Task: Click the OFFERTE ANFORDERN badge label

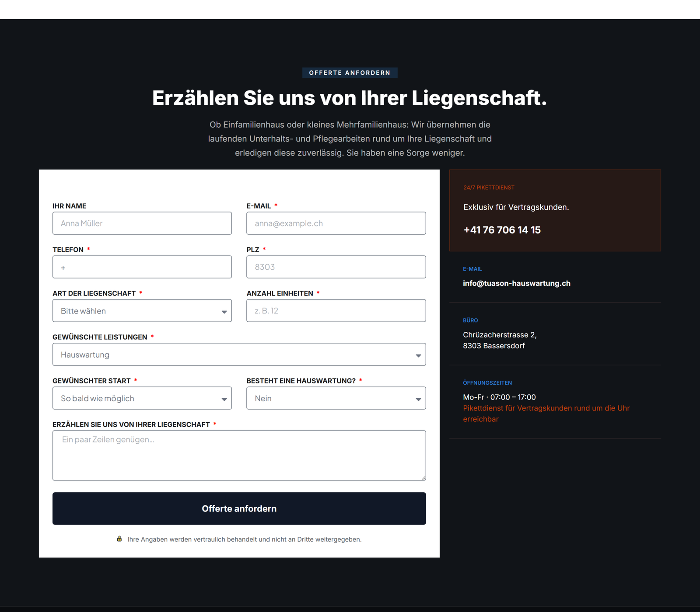Action: click(350, 73)
